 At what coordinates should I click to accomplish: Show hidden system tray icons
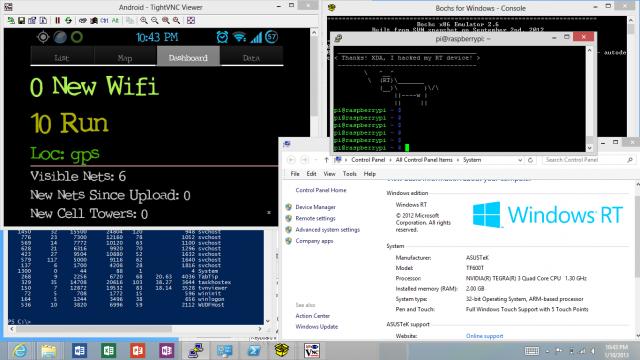(547, 351)
